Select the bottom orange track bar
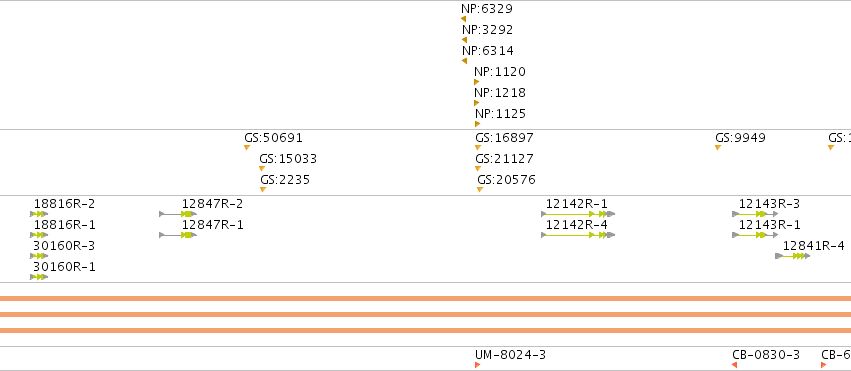The image size is (851, 371). coord(426,330)
